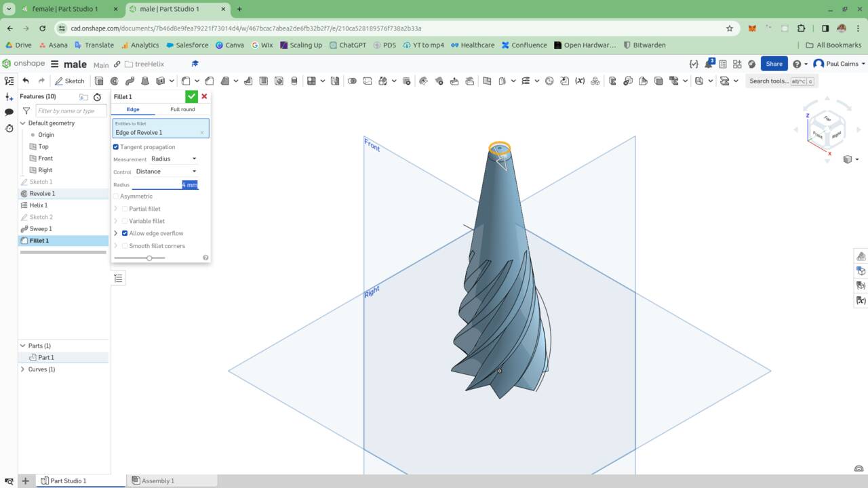868x488 pixels.
Task: Select Helix 1 in feature list
Action: tap(64, 205)
